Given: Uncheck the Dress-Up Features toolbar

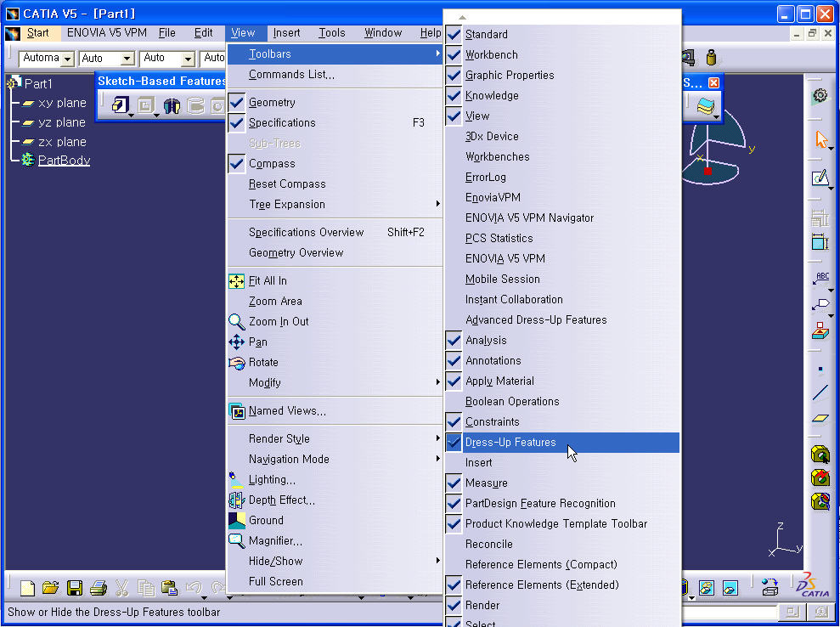Looking at the screenshot, I should [510, 443].
